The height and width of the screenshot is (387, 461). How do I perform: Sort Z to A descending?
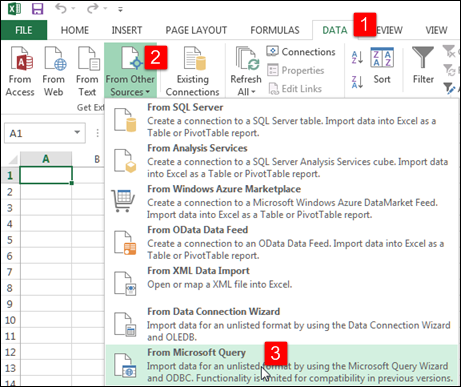pos(357,82)
